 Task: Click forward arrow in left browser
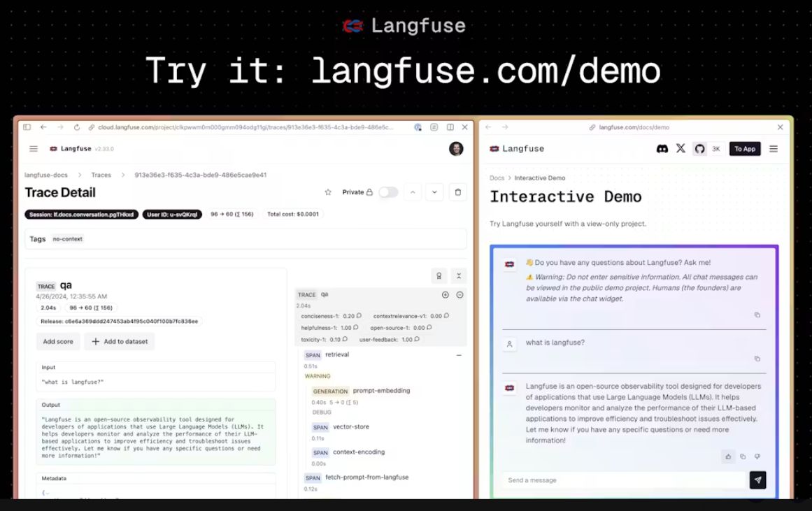click(60, 127)
